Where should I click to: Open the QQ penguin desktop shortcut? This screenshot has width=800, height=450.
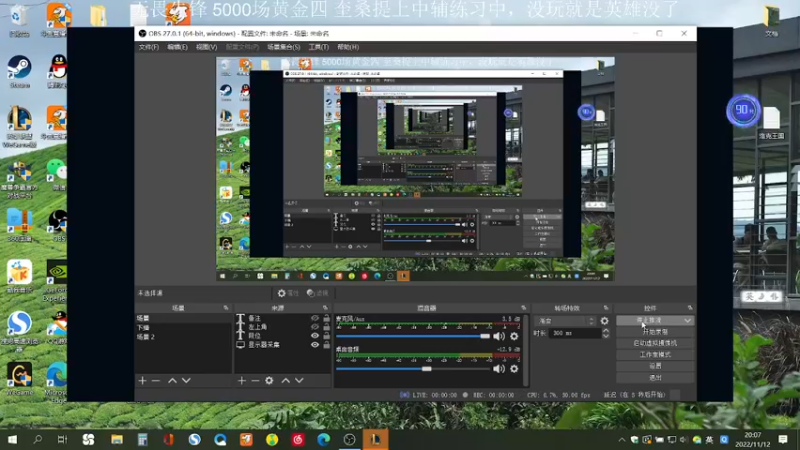pyautogui.click(x=58, y=71)
